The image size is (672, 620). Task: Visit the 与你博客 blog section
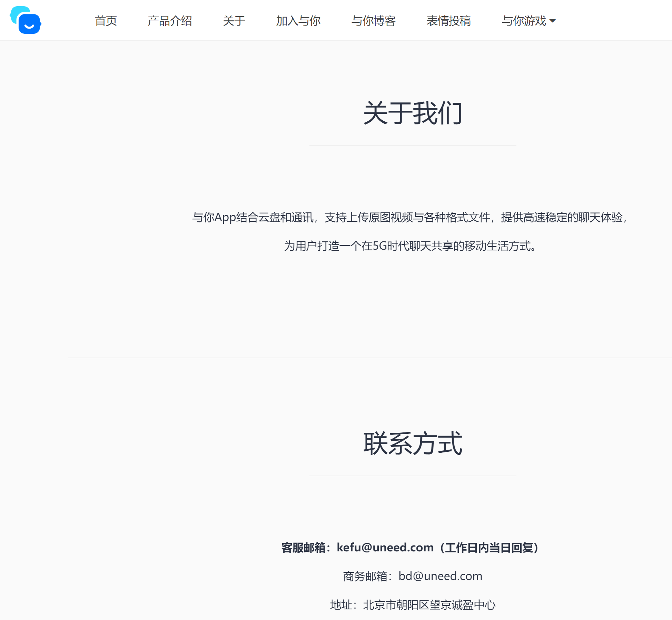pos(374,21)
